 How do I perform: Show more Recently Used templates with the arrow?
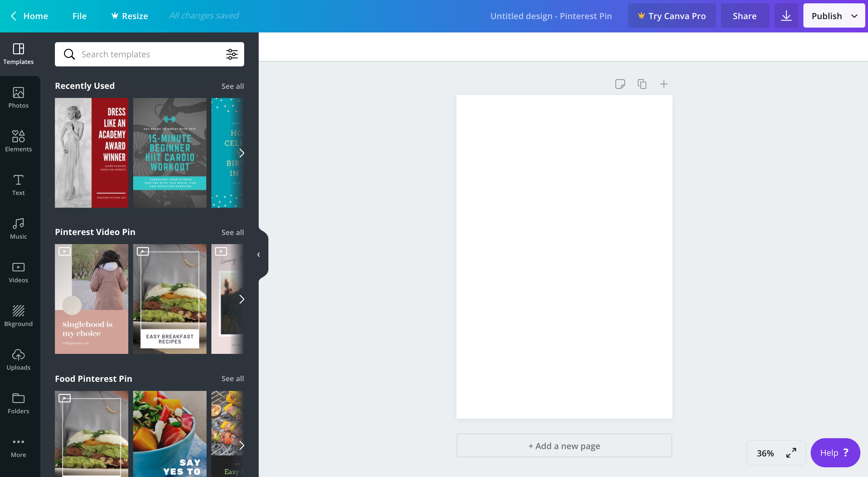click(x=241, y=153)
